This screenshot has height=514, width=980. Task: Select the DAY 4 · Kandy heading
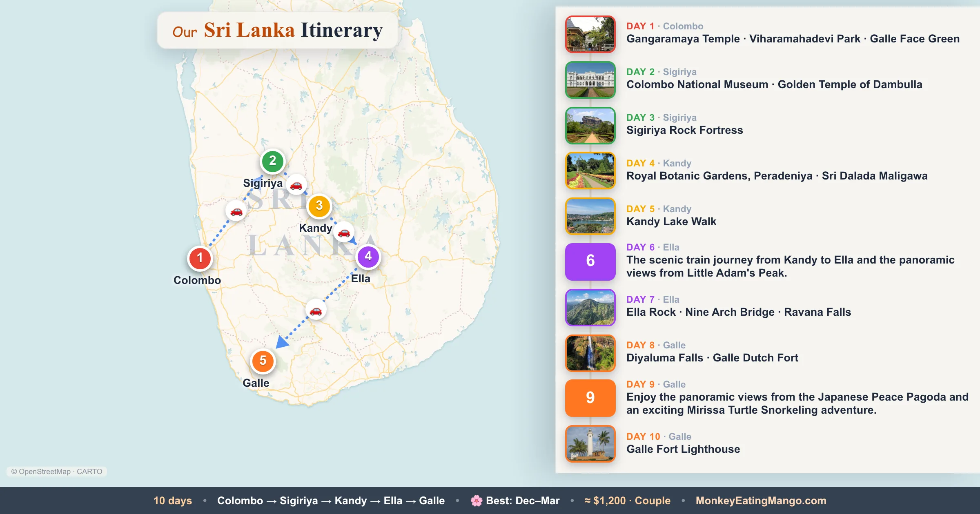tap(659, 163)
